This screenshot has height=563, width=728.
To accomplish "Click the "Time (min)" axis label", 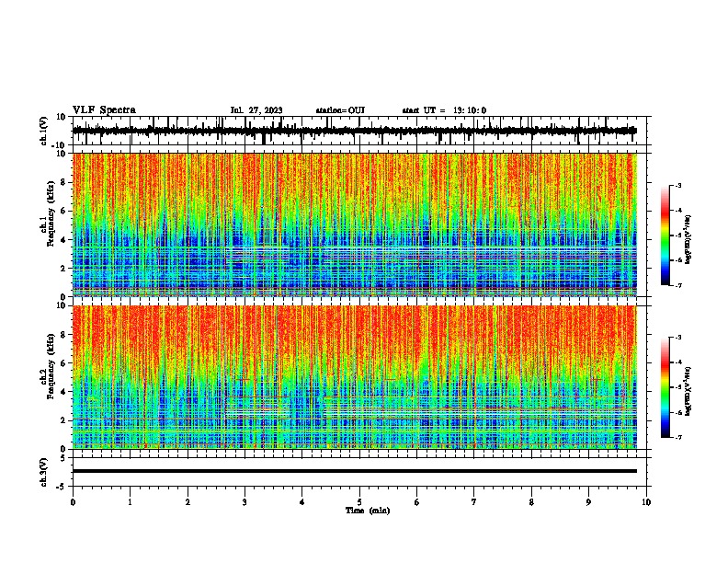I will click(368, 511).
